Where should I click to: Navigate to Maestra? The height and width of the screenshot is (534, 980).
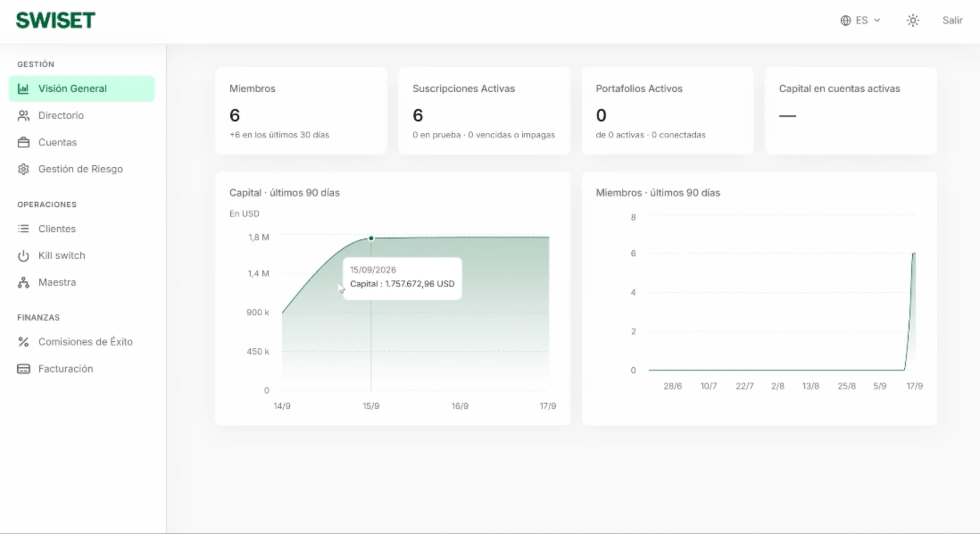tap(82, 282)
